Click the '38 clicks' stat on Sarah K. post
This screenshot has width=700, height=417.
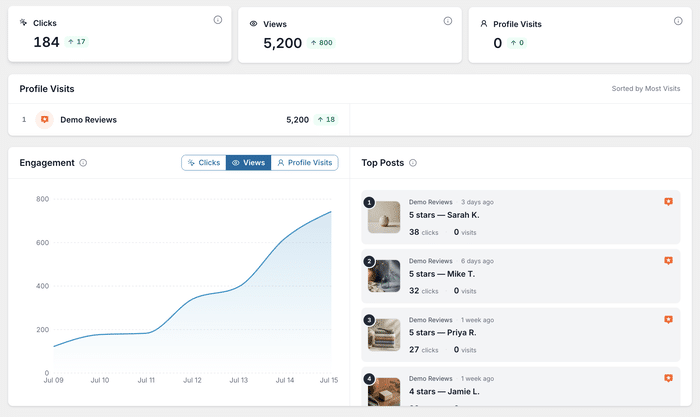424,232
